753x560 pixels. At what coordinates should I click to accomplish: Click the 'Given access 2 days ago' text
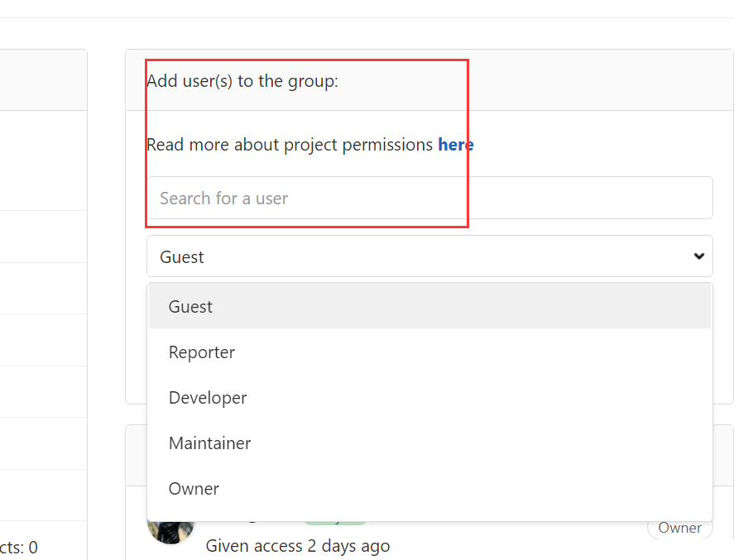(298, 546)
